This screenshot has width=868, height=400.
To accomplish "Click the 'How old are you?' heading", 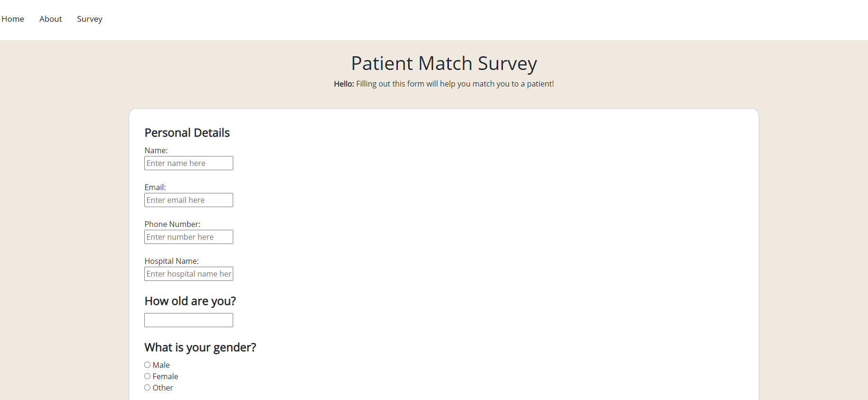I will pos(190,301).
